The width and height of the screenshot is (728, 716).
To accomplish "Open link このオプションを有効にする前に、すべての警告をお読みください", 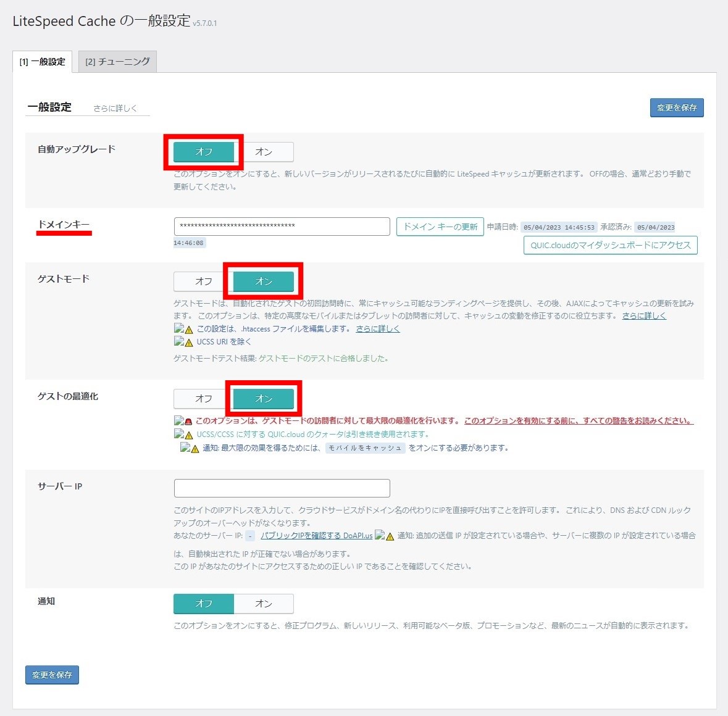I will click(x=579, y=420).
